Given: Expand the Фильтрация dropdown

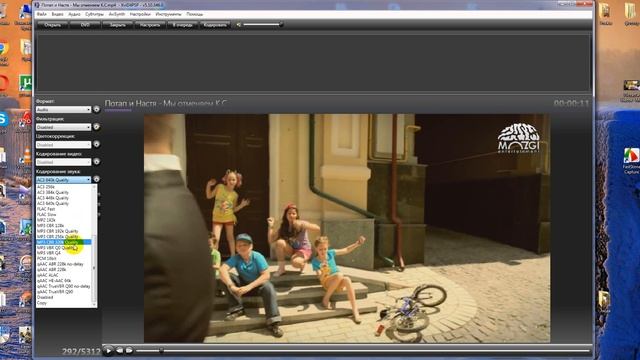Looking at the screenshot, I should [63, 127].
